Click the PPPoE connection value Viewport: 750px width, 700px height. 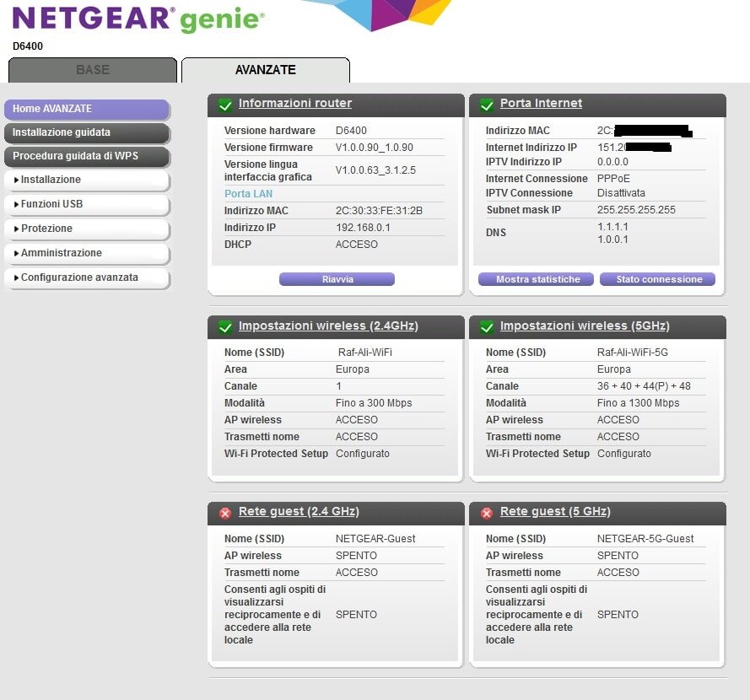point(613,179)
